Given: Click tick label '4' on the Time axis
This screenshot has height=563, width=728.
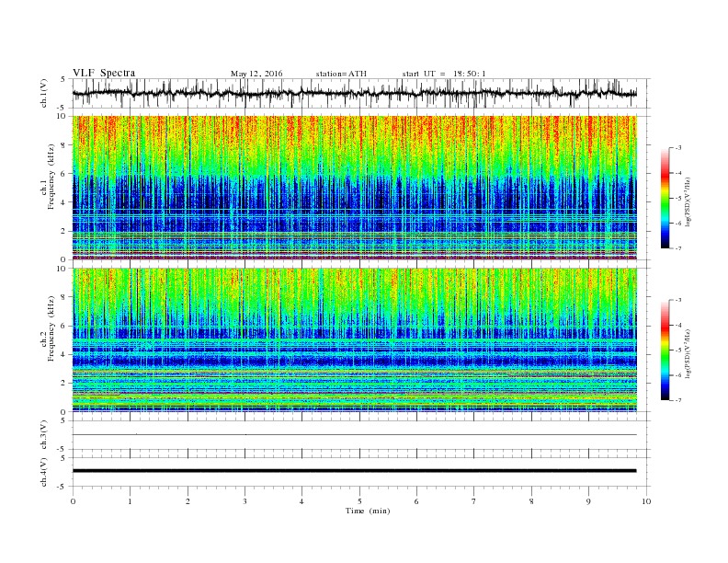Looking at the screenshot, I should pos(301,501).
